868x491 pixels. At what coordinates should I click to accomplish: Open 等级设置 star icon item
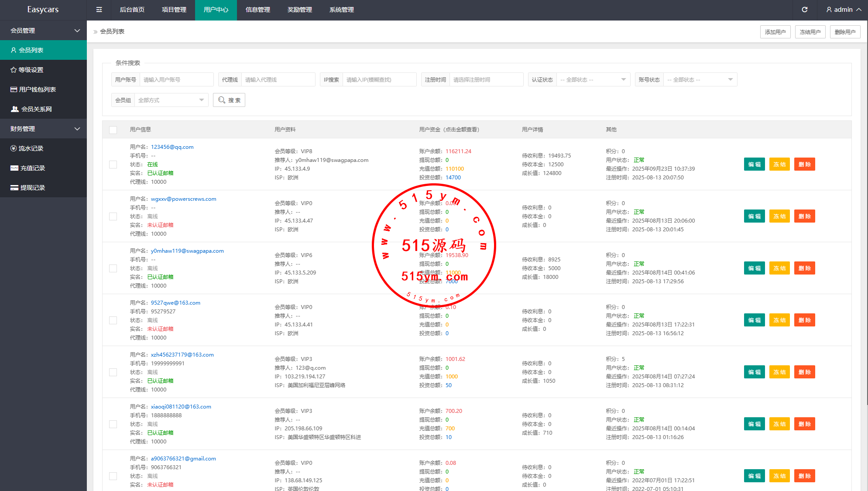point(31,70)
